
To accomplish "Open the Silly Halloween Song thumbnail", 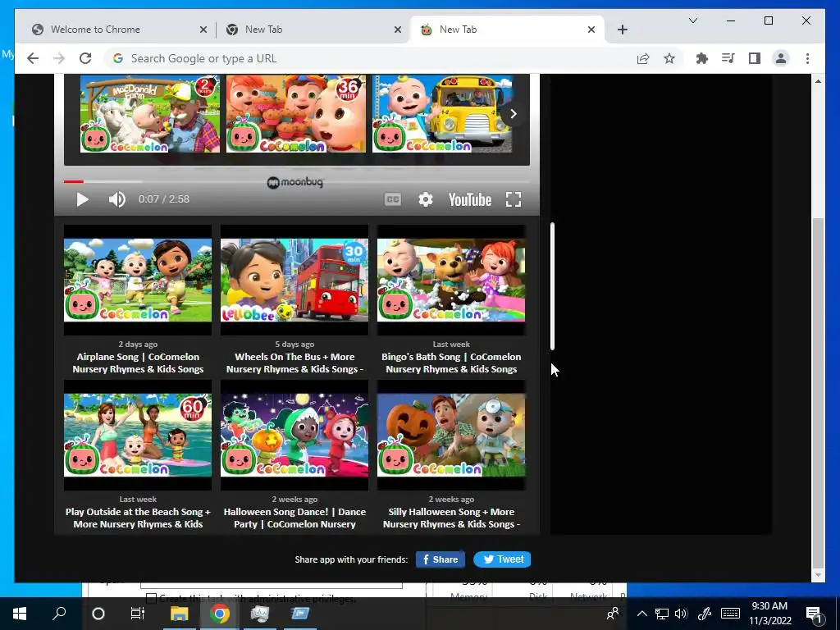I will (x=451, y=435).
